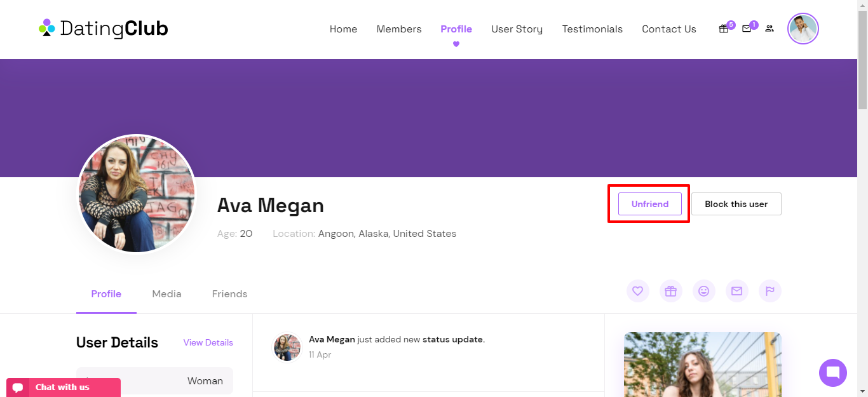
Task: Report Ava Megan with flag icon
Action: 770,291
